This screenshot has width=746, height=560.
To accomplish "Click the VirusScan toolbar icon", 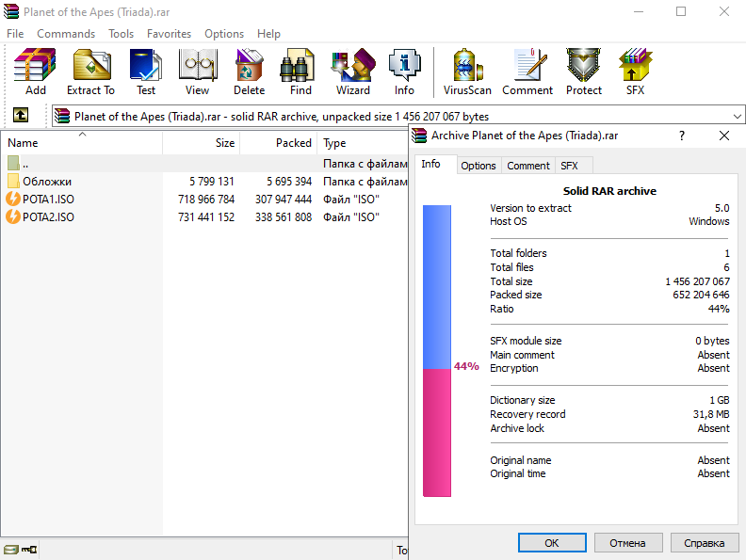I will pyautogui.click(x=467, y=72).
